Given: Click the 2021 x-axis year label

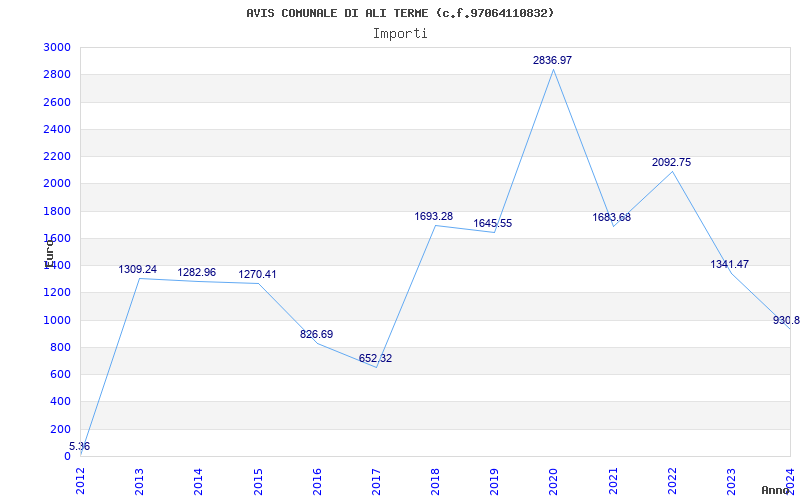Looking at the screenshot, I should tap(613, 481).
